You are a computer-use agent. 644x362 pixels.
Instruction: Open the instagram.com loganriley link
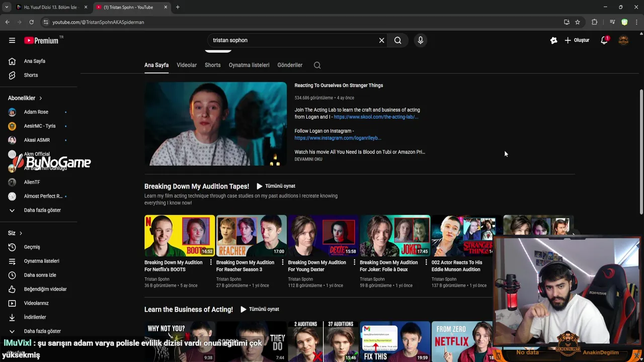pyautogui.click(x=338, y=138)
